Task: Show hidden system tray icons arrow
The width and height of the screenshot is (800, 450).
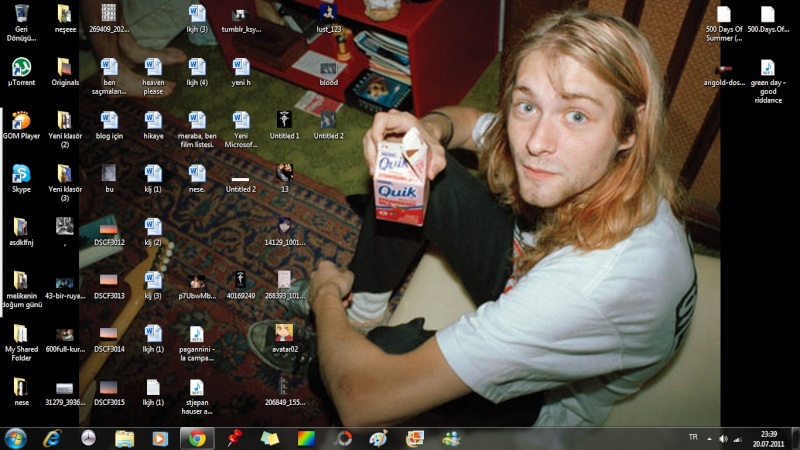Action: tap(709, 438)
